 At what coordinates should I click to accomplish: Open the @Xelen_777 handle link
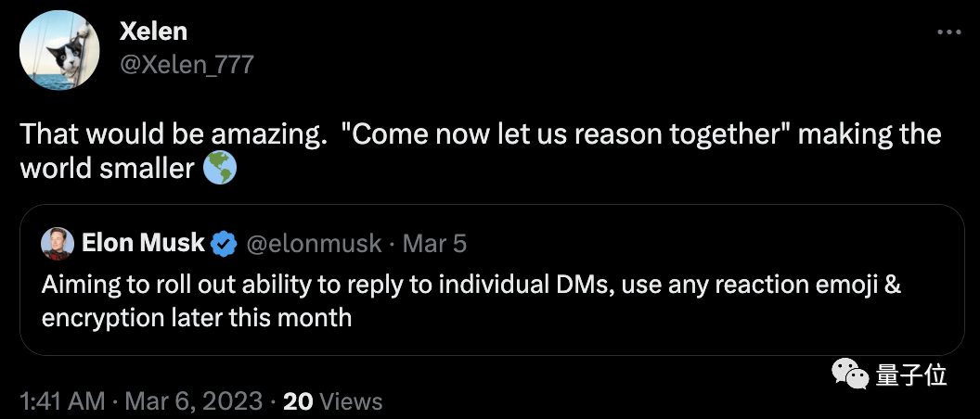pyautogui.click(x=187, y=64)
